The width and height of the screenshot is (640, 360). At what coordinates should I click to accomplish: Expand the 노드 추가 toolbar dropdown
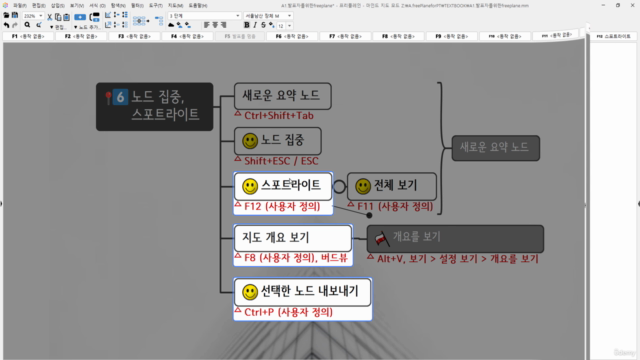[87, 27]
